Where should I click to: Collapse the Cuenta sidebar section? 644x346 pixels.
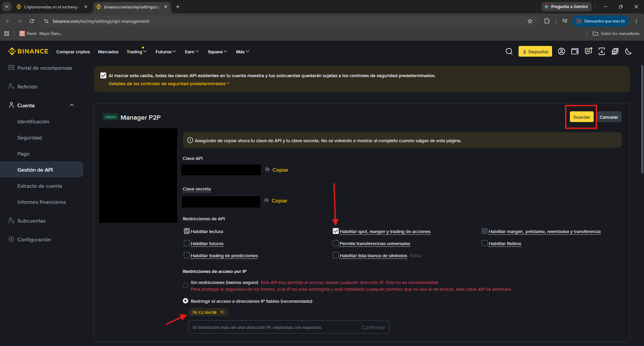coord(72,105)
